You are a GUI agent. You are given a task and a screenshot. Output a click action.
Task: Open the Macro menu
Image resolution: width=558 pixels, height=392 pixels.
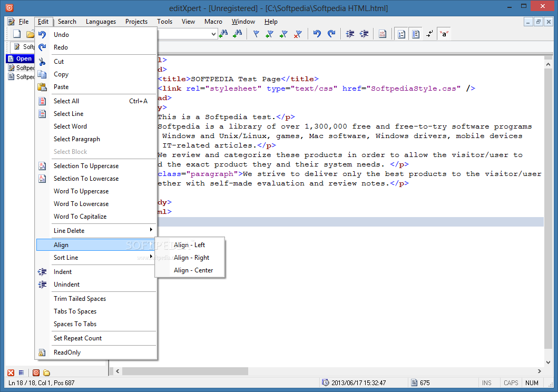click(213, 22)
